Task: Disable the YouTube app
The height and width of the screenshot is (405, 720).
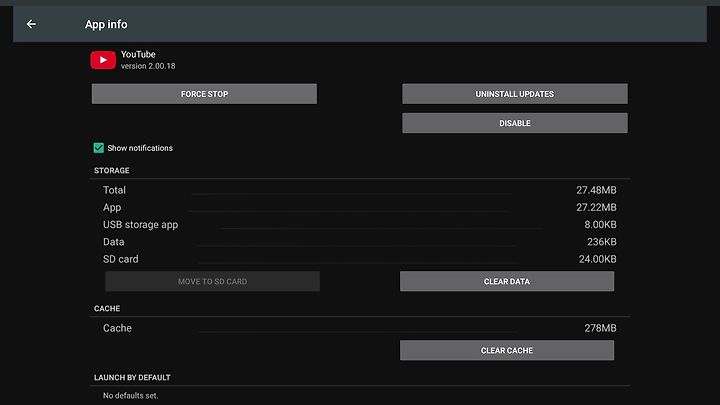Action: (x=515, y=123)
